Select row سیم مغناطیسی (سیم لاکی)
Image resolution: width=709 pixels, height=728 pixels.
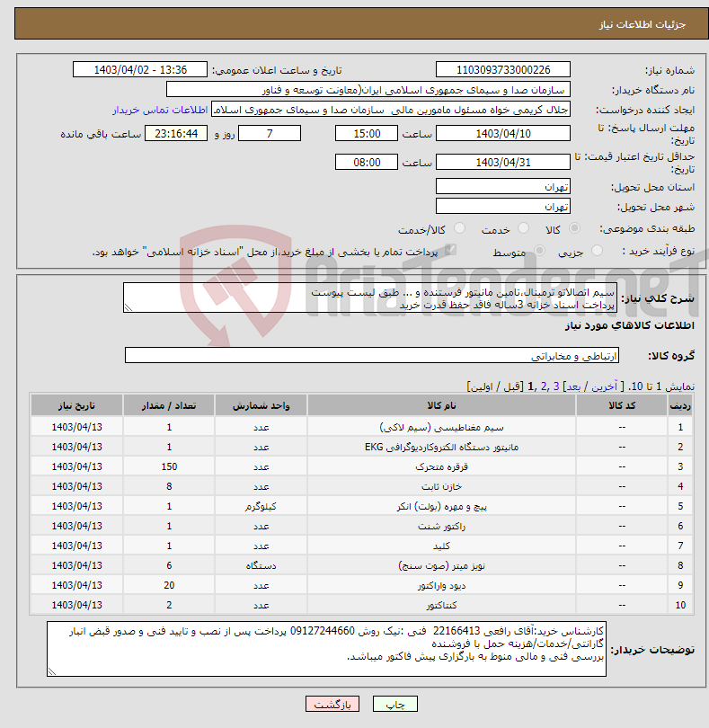click(362, 427)
